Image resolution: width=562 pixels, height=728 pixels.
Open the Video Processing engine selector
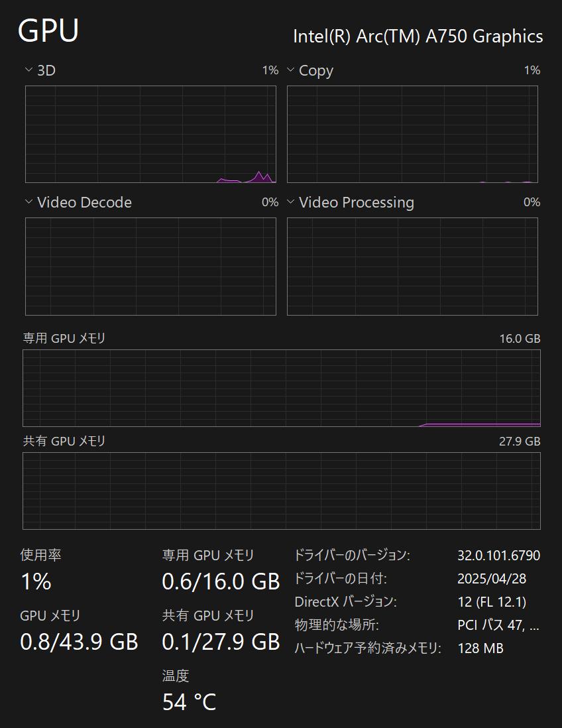tap(290, 202)
